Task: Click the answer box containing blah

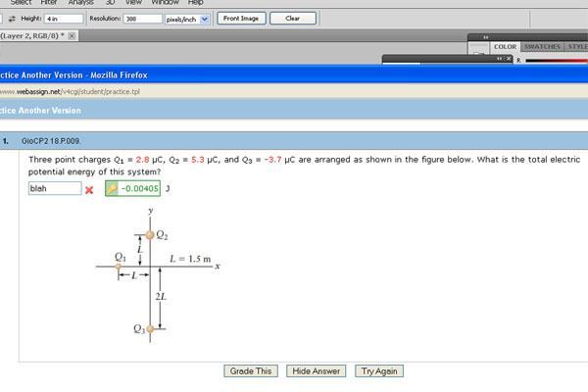Action: tap(55, 188)
